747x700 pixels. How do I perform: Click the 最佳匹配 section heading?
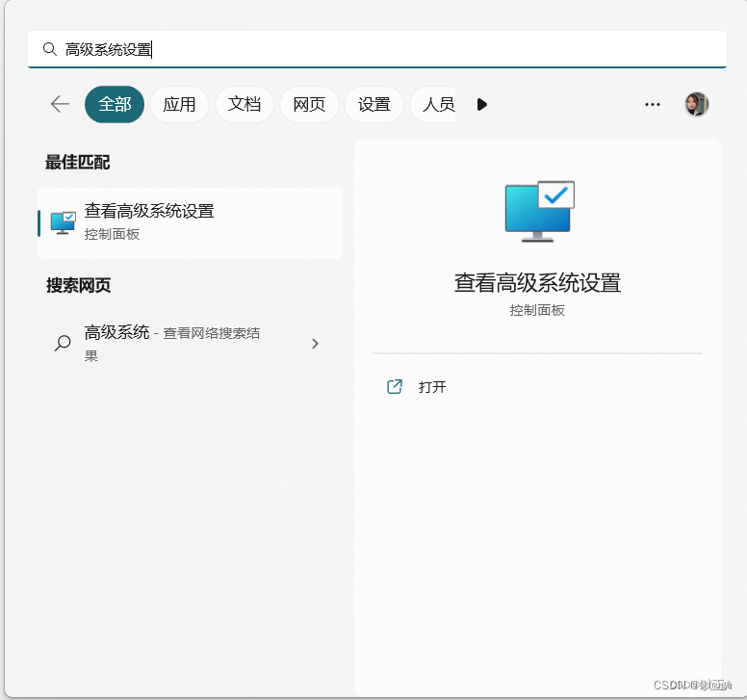coord(78,162)
